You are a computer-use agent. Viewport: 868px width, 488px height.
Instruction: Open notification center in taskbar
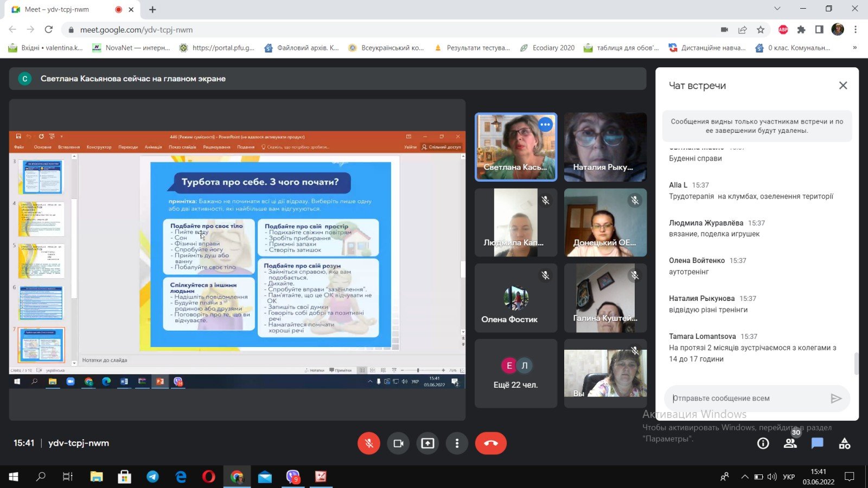[x=850, y=477]
